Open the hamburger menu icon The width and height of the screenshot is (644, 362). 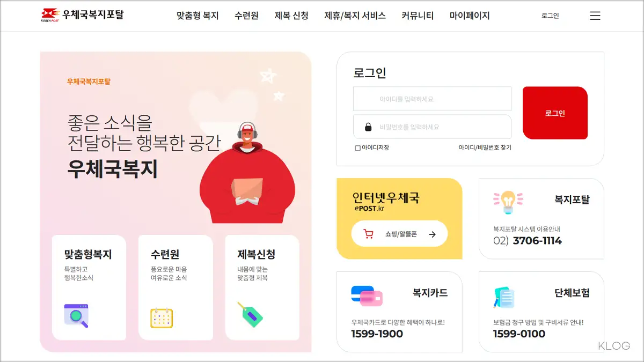[595, 16]
